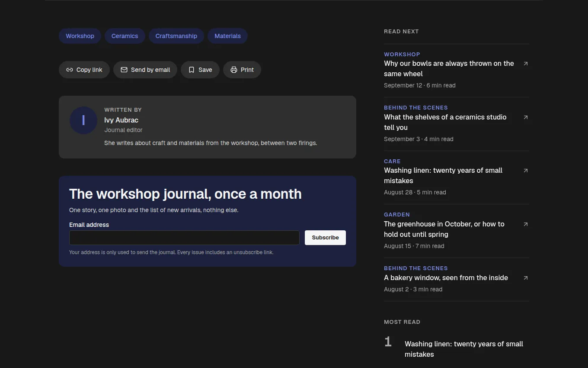Click the Copy link label text

coord(89,70)
